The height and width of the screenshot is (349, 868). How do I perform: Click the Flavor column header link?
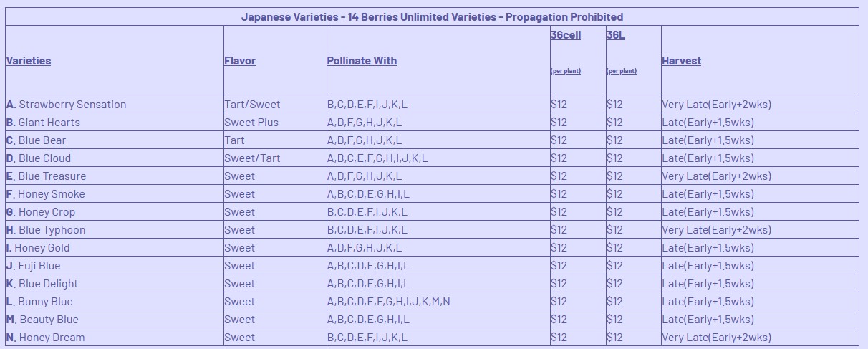pos(240,61)
